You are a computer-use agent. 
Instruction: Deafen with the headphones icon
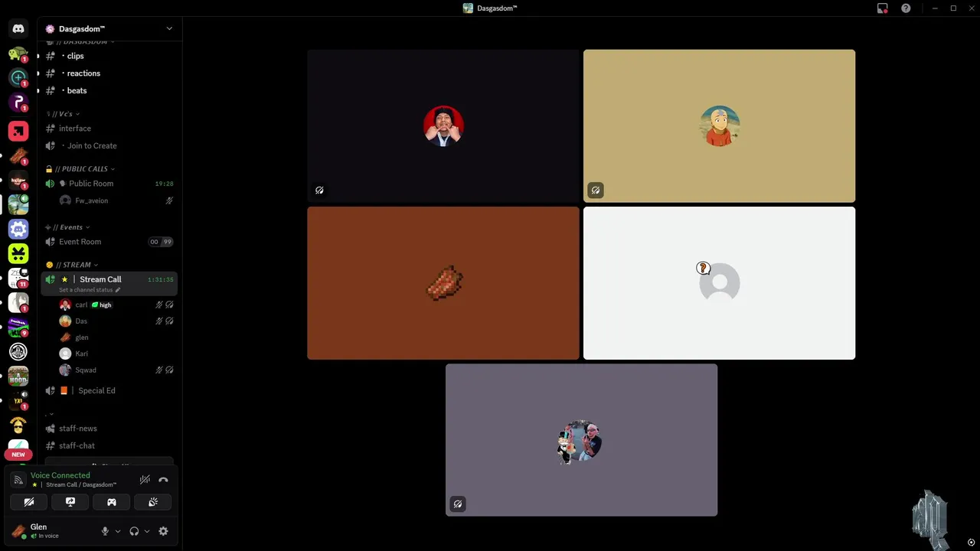(x=134, y=531)
